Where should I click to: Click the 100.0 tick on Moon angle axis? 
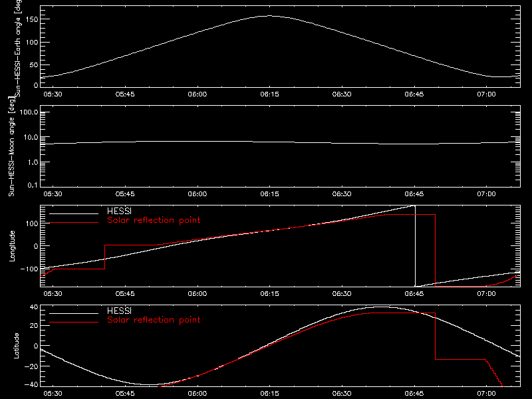click(x=29, y=112)
